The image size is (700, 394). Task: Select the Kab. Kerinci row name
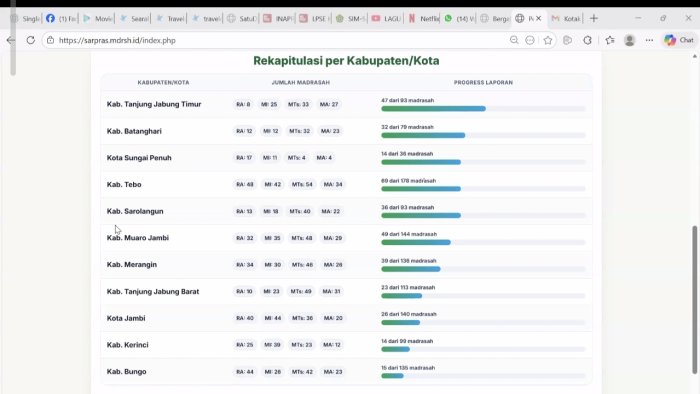[x=127, y=345]
